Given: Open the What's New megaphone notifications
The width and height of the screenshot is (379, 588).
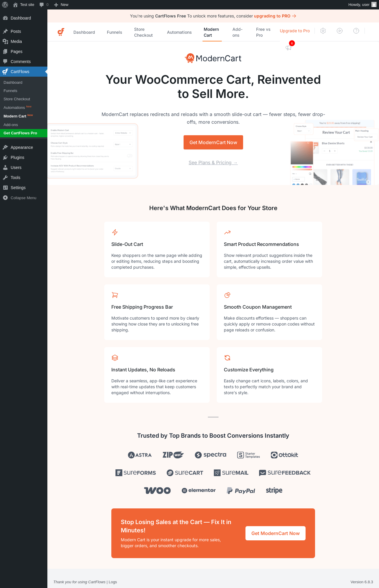Looking at the screenshot, I should (x=289, y=47).
